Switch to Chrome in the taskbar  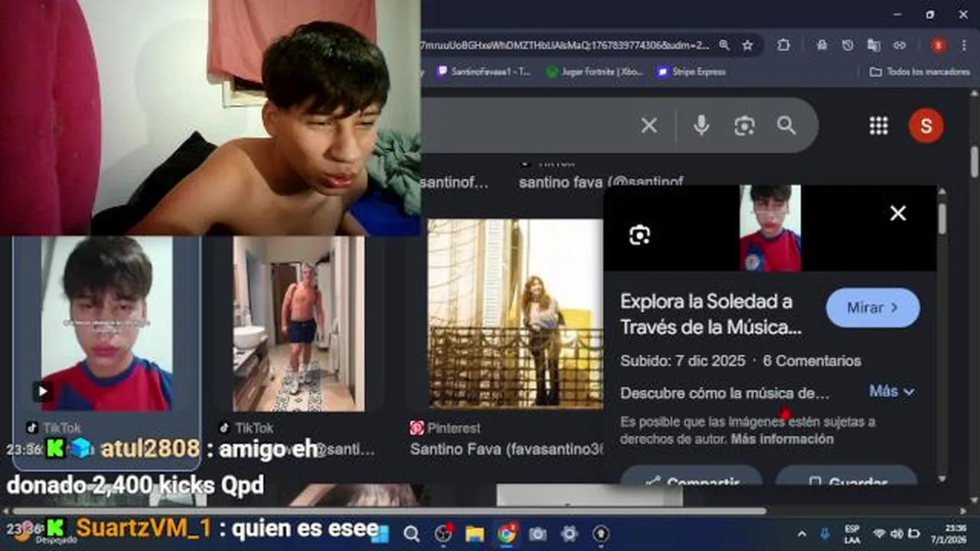click(x=506, y=533)
